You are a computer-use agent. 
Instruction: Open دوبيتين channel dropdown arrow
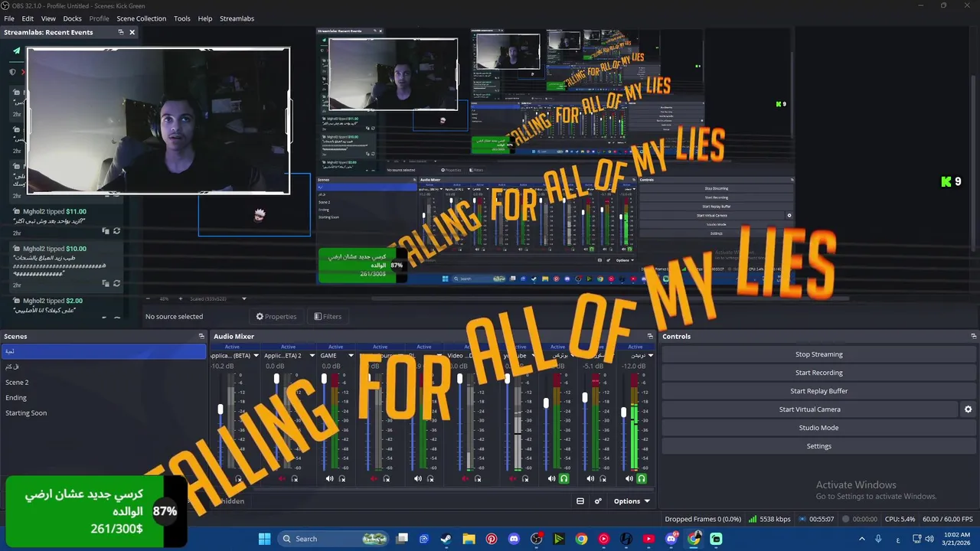click(651, 355)
